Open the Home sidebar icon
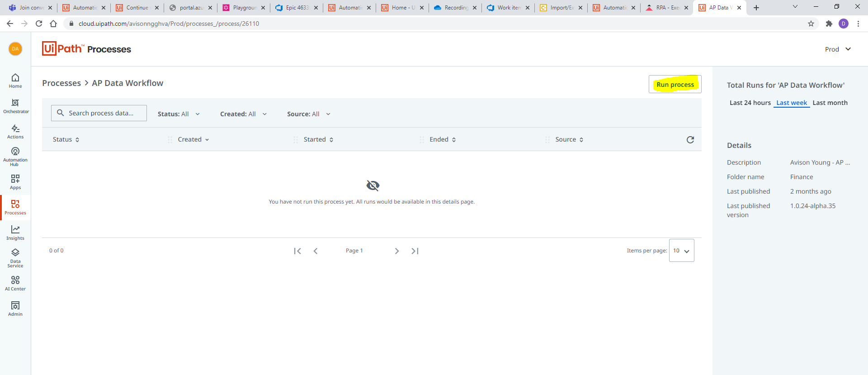The width and height of the screenshot is (868, 375). [x=15, y=81]
